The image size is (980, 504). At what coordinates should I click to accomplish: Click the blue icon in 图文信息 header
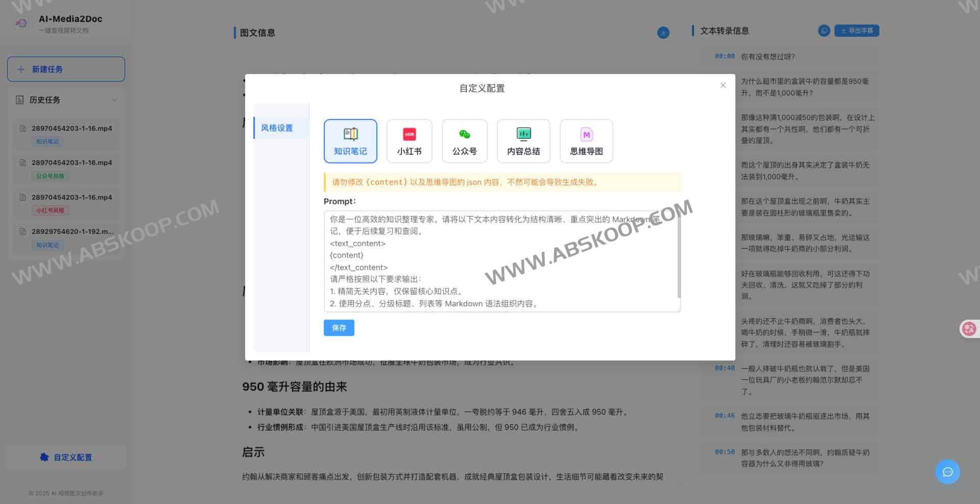[663, 33]
